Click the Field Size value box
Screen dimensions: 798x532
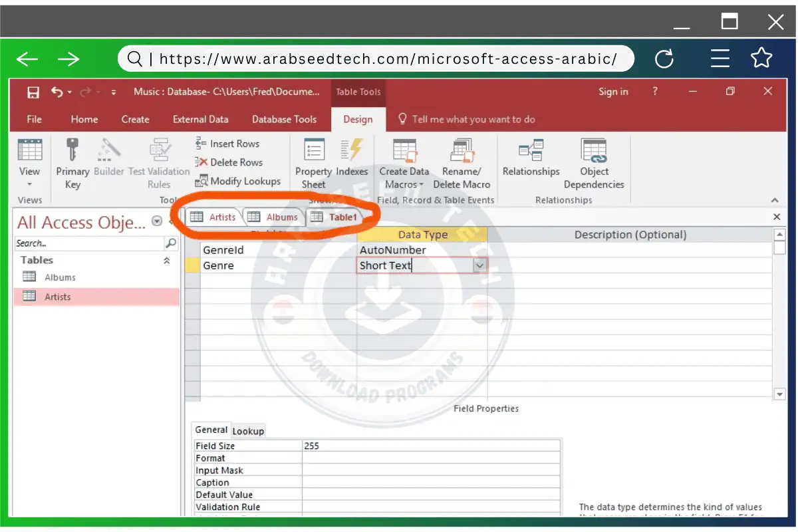(430, 446)
